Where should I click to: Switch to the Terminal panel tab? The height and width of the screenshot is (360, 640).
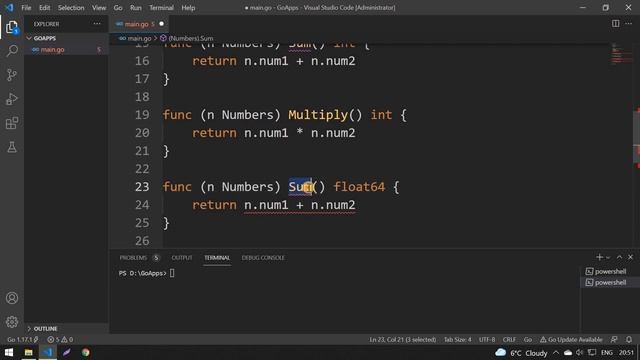(217, 258)
